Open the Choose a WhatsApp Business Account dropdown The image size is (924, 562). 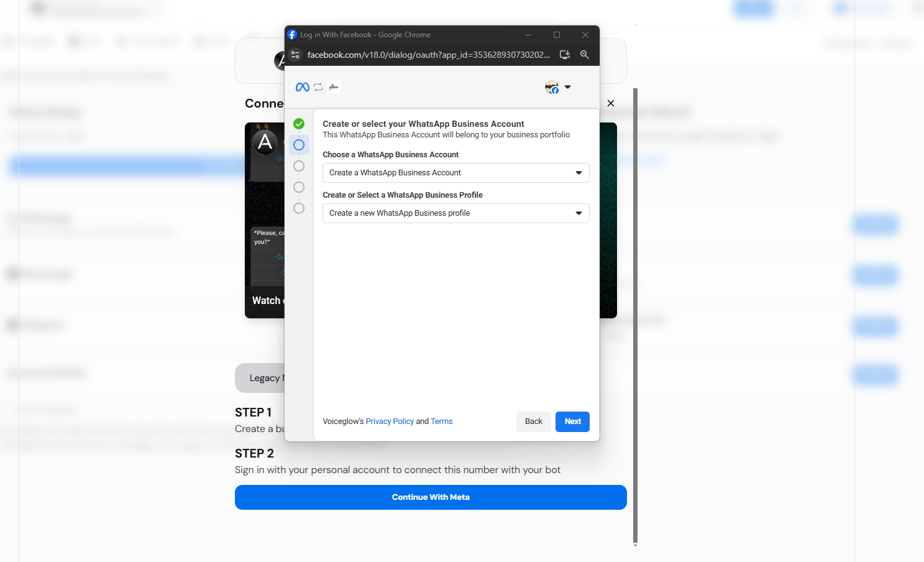tap(455, 172)
